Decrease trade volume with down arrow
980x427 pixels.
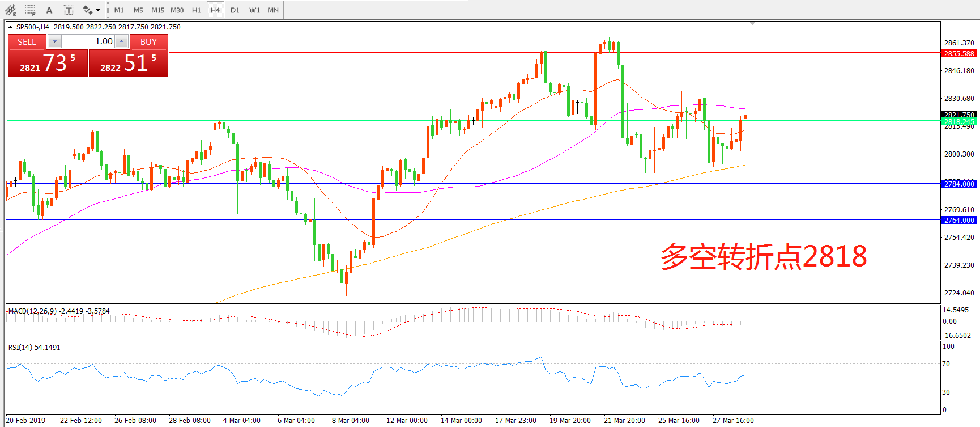[54, 41]
